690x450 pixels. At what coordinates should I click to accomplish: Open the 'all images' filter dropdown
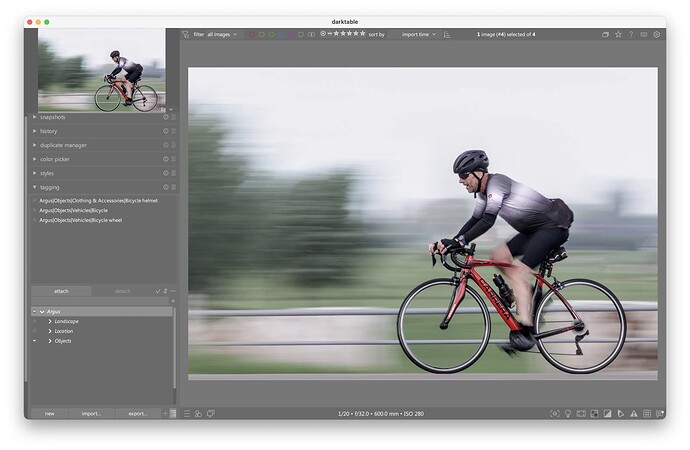point(222,34)
